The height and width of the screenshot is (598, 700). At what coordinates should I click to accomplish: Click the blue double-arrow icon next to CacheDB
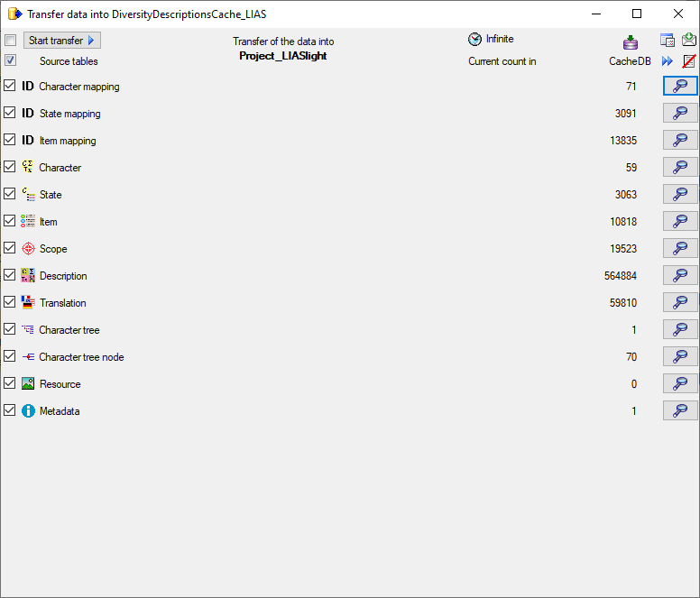tap(668, 61)
